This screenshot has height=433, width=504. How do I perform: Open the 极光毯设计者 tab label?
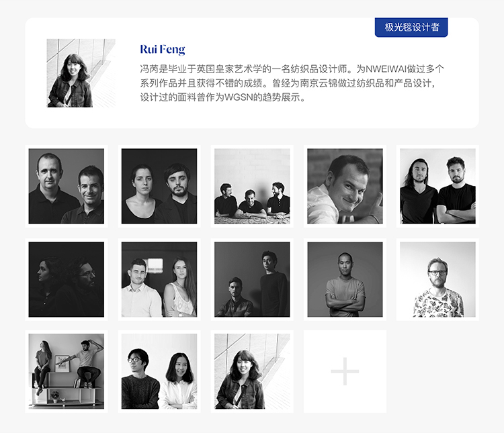411,27
